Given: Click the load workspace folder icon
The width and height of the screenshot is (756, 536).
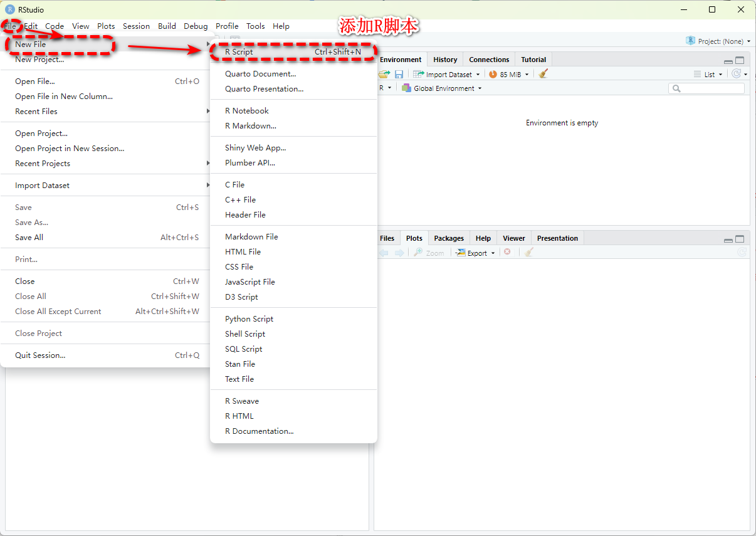Looking at the screenshot, I should tap(384, 74).
